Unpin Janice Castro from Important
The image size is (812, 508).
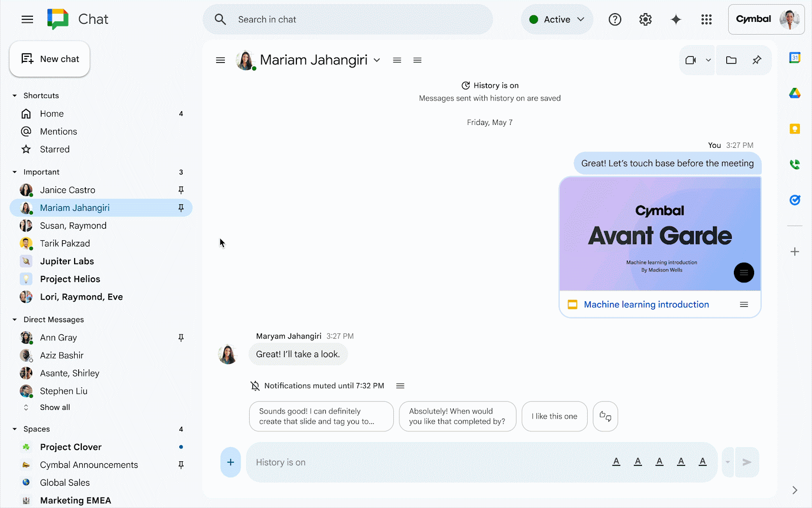181,189
